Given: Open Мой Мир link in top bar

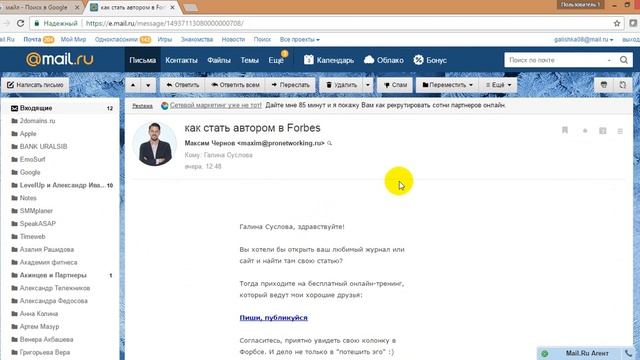Looking at the screenshot, I should 73,40.
